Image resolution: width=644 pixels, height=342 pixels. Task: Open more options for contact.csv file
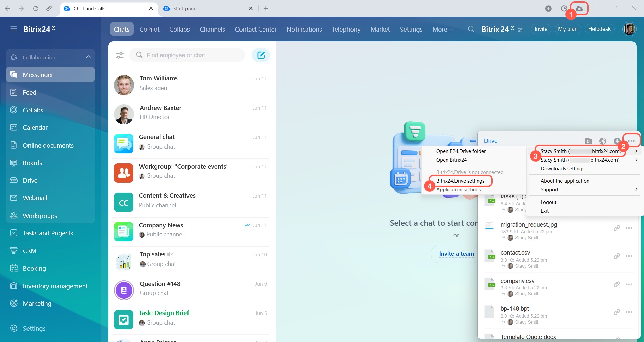pyautogui.click(x=629, y=256)
